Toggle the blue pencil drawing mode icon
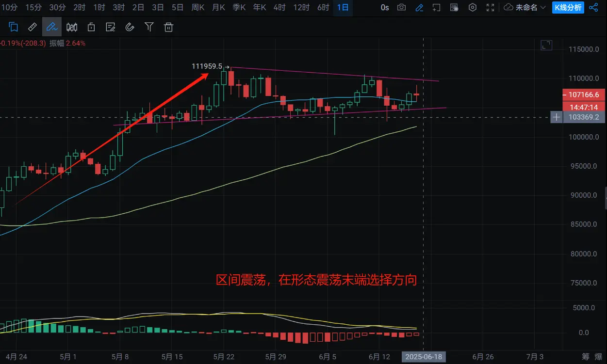Screen dimensions: 607x364 click(x=419, y=7)
